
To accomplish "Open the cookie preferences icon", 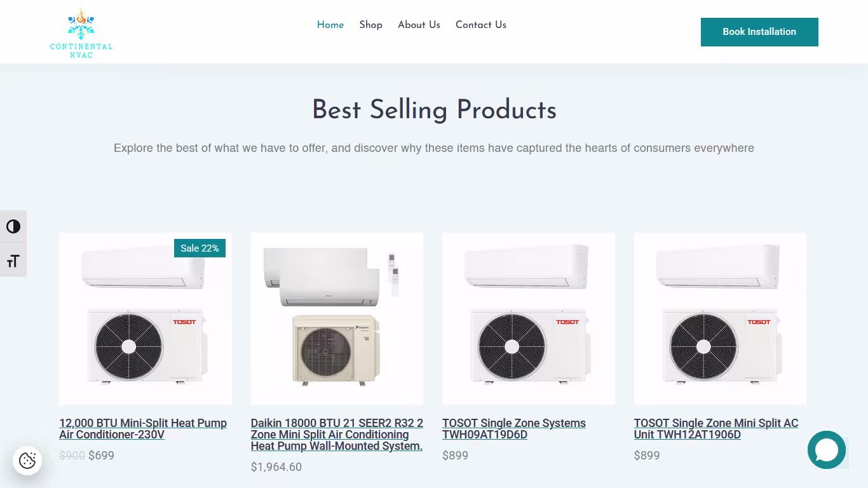I will coord(27,461).
